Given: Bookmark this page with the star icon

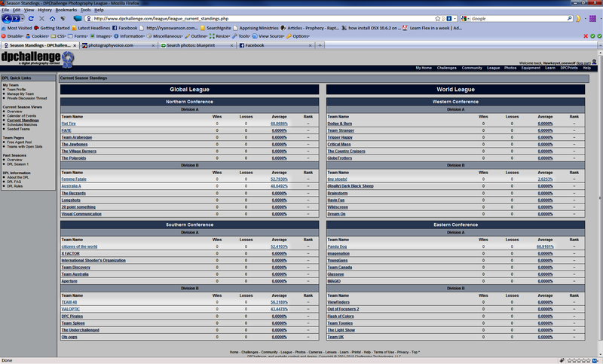Looking at the screenshot, I should pyautogui.click(x=437, y=18).
